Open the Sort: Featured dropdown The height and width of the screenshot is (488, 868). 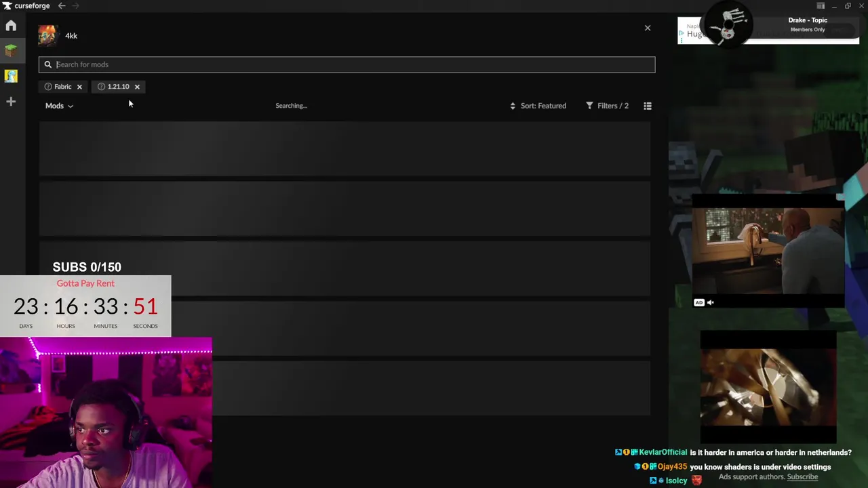(x=538, y=106)
